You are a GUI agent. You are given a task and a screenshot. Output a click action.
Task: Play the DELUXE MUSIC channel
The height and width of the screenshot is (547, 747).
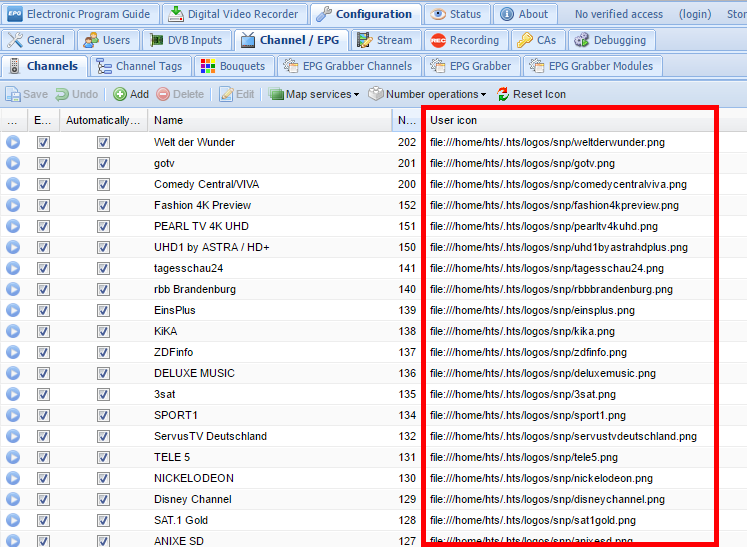(x=13, y=373)
